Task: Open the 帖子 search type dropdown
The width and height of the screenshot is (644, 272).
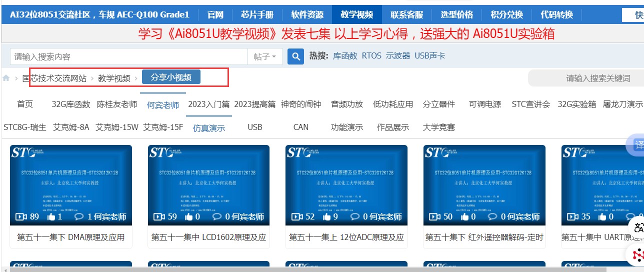Action: click(x=265, y=56)
